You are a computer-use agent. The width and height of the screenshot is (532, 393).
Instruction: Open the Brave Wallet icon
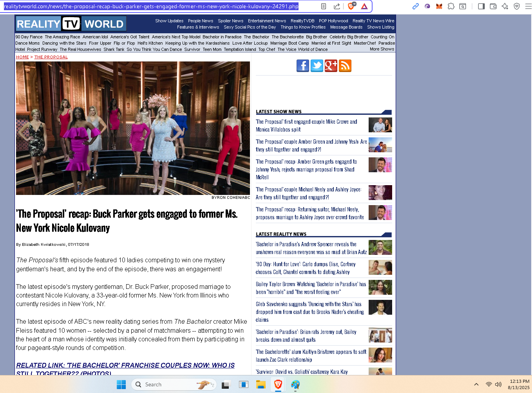pyautogui.click(x=493, y=6)
